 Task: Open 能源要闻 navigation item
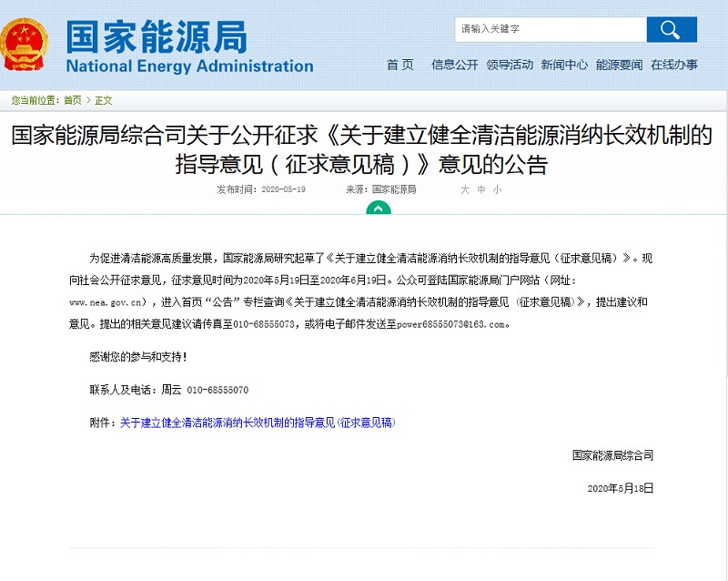click(619, 65)
